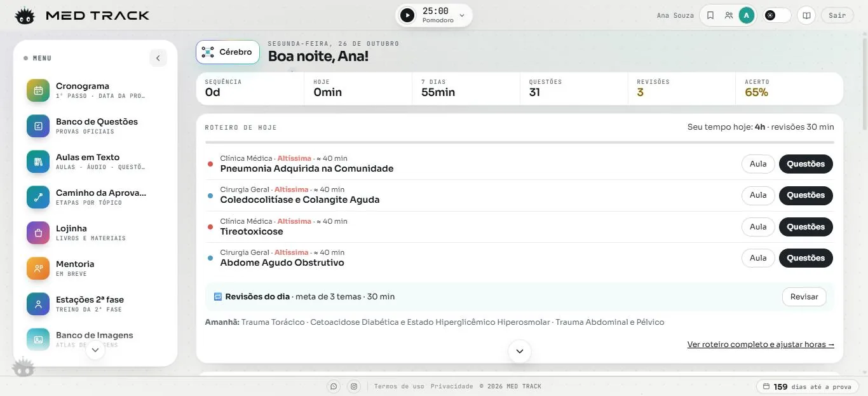Open Questões for Abdome Agudo Obstrutivo

806,258
